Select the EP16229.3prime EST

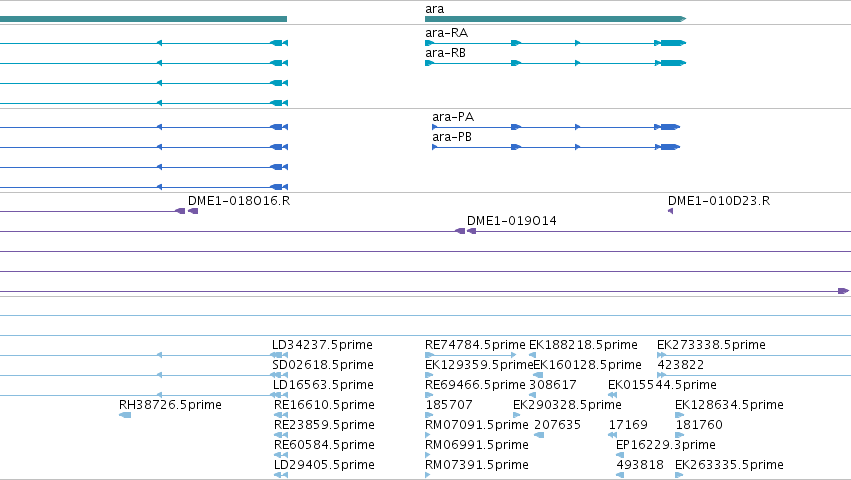point(666,445)
